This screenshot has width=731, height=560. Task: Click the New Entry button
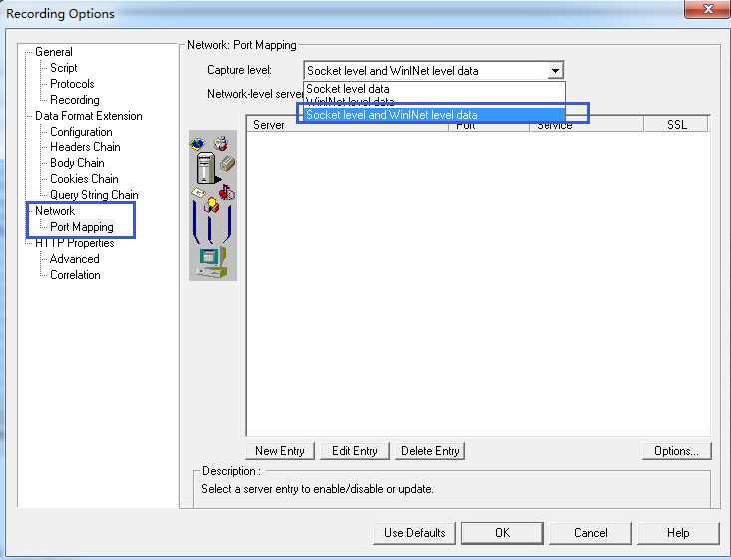click(279, 451)
